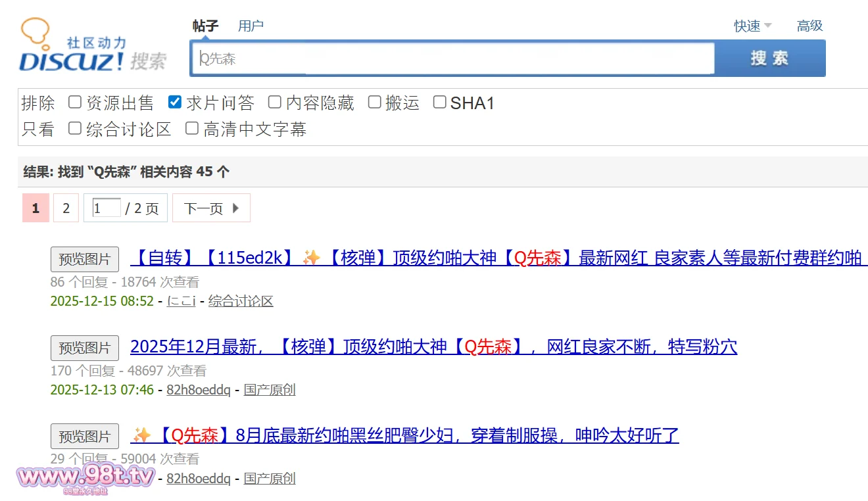This screenshot has height=501, width=868.
Task: Open 国产原创 forum link under 2025-12-13 post
Action: pos(270,390)
